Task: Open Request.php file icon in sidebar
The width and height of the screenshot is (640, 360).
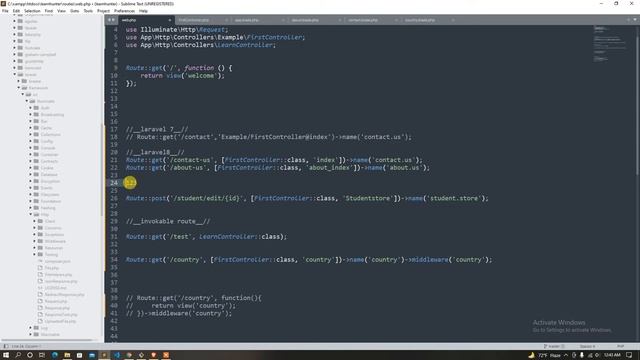Action: point(40,301)
